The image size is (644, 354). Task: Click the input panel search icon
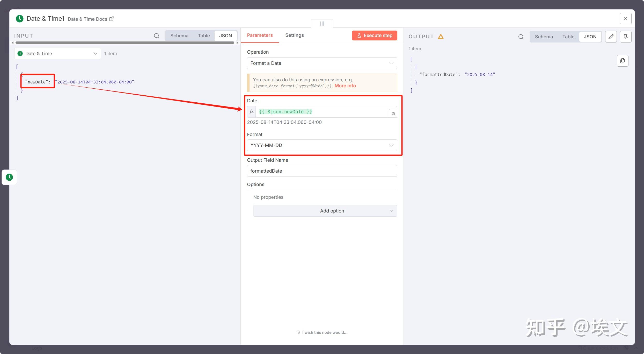click(156, 36)
